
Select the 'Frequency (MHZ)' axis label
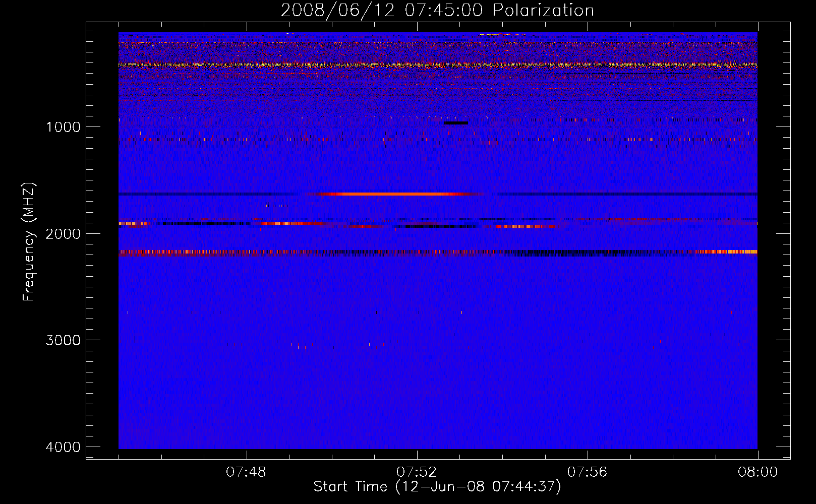[x=29, y=242]
